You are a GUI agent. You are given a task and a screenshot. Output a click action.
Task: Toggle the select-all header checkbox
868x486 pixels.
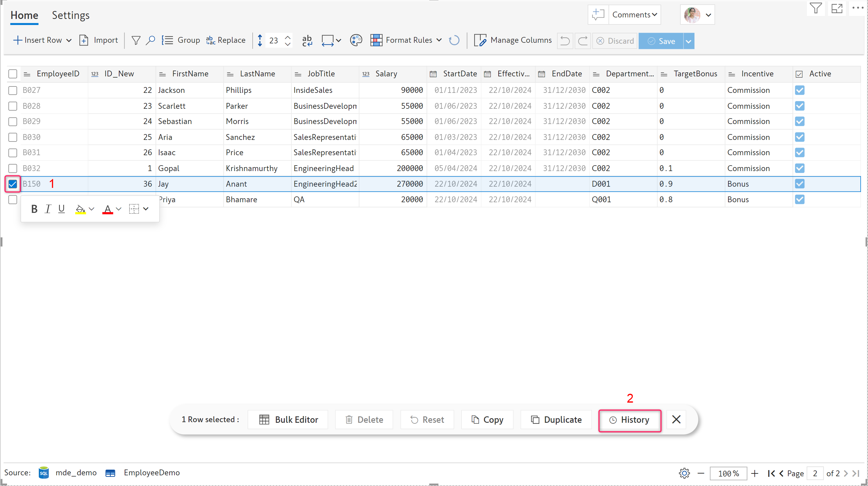click(13, 74)
